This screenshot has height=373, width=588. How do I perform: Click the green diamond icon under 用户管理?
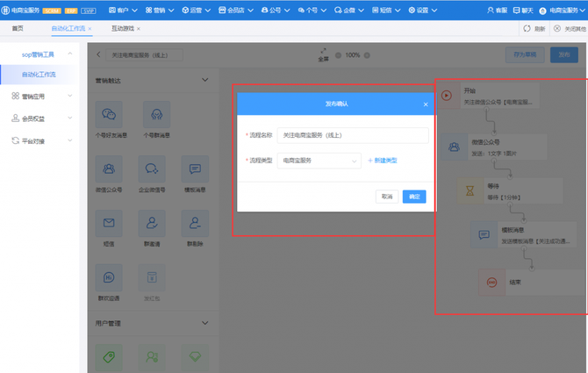(195, 357)
